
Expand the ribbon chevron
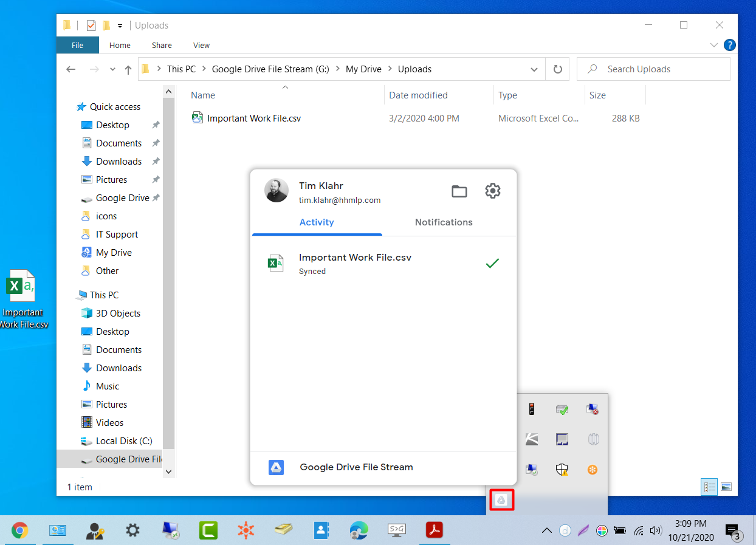[713, 45]
